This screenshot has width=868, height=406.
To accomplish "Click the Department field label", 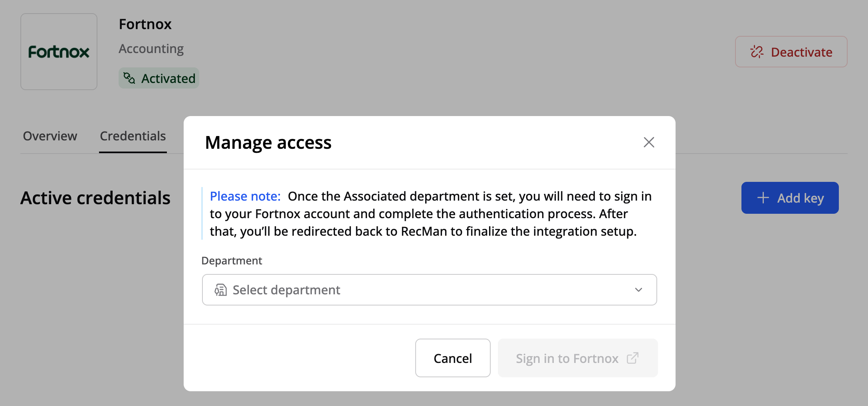I will [x=232, y=261].
